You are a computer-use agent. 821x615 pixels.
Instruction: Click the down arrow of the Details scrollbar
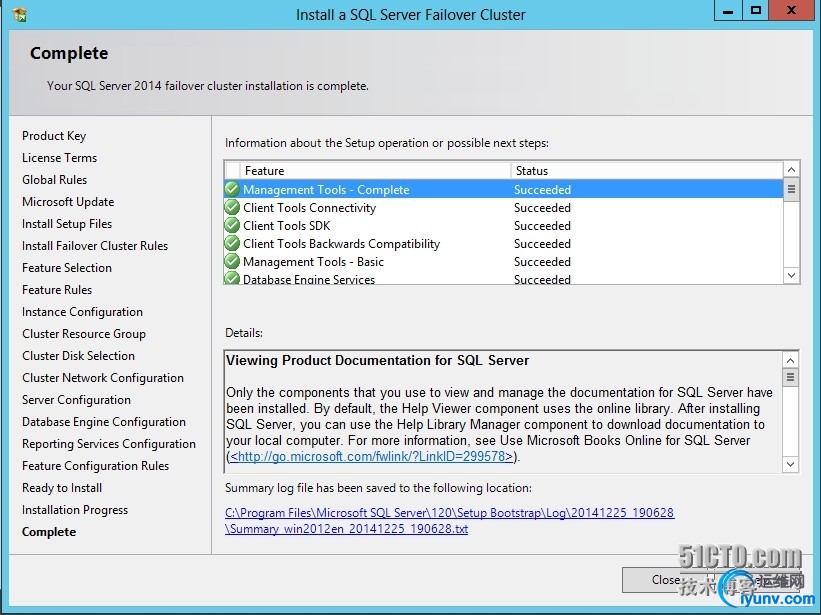click(x=790, y=464)
